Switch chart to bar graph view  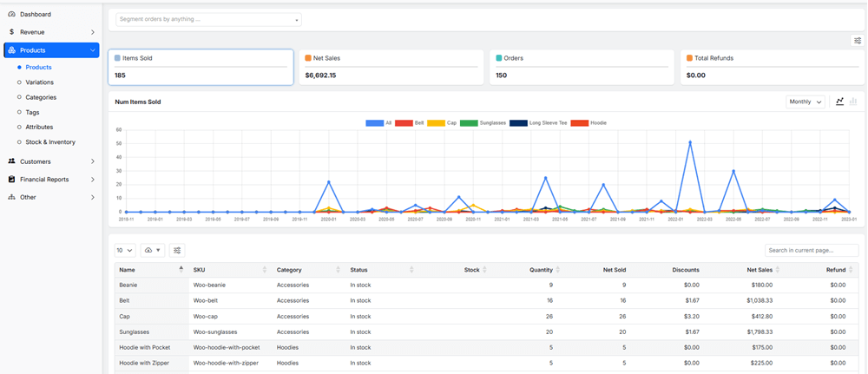(x=853, y=102)
